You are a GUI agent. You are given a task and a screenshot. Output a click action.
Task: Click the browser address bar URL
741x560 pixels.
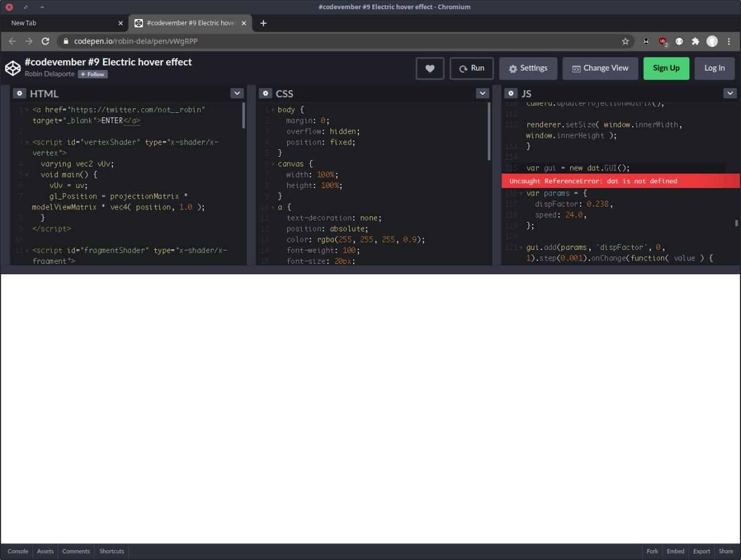136,41
